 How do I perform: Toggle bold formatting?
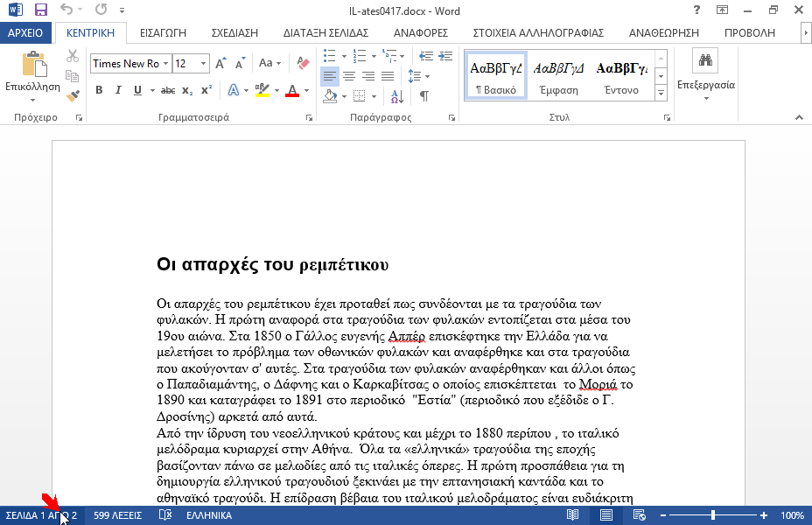99,91
